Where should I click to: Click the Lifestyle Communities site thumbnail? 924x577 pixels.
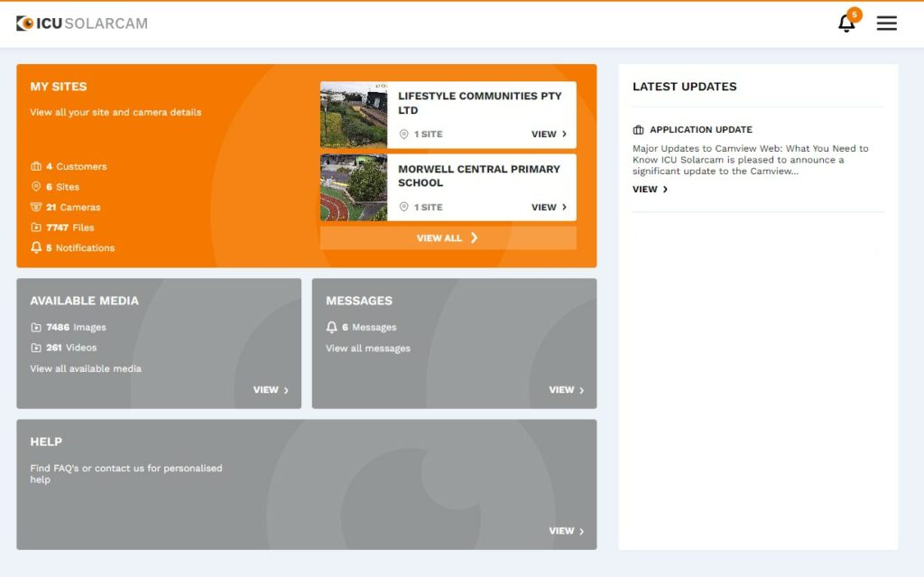pyautogui.click(x=354, y=115)
